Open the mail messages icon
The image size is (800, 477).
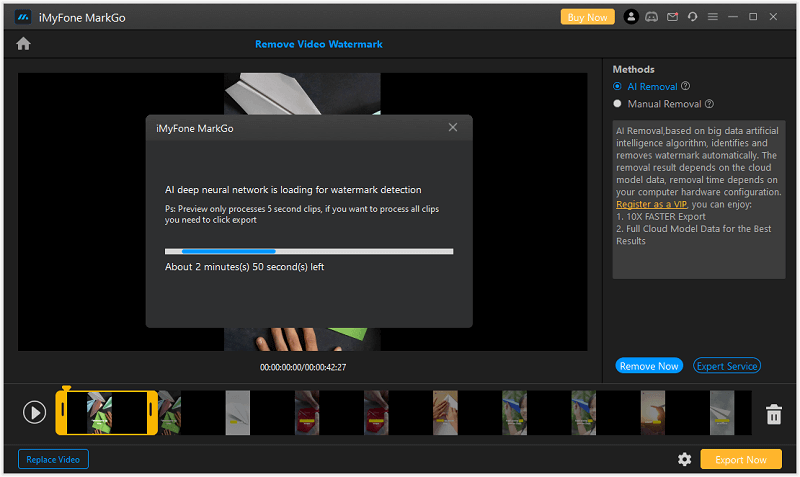pos(672,17)
